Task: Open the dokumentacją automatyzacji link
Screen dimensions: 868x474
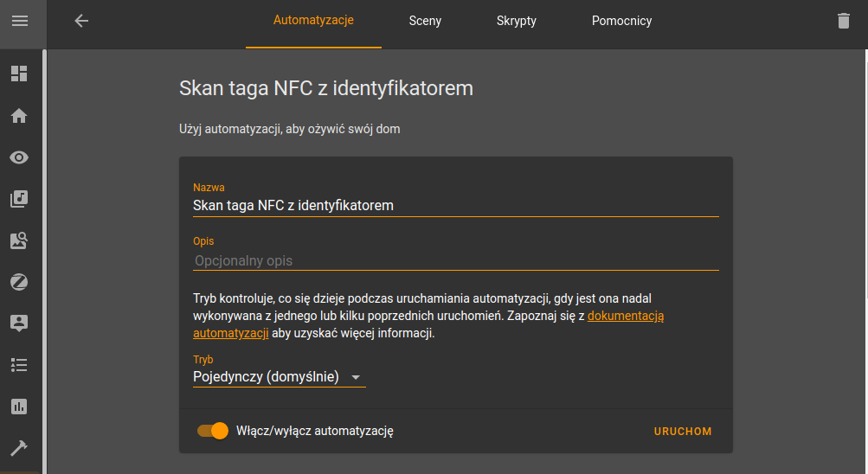Action: point(626,316)
